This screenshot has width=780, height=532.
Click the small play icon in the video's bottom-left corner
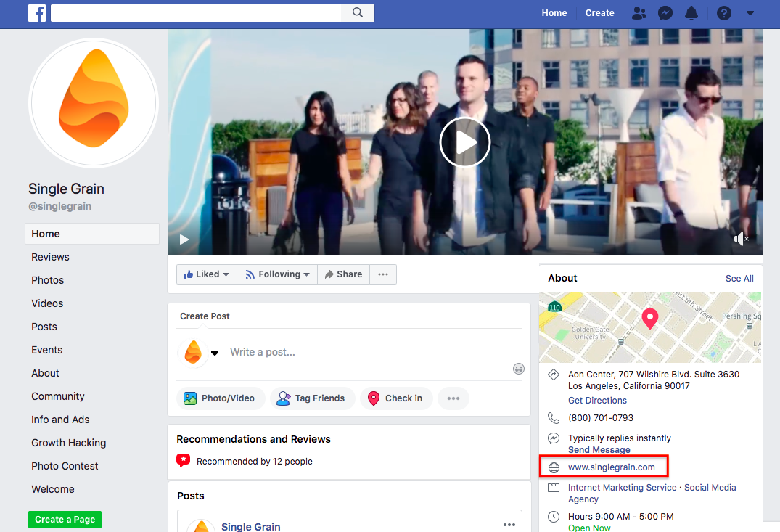[x=184, y=240]
